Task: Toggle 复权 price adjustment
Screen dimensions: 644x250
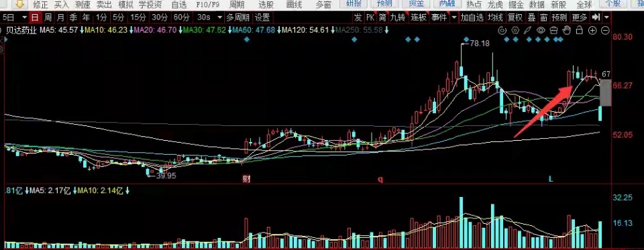Action: point(515,17)
